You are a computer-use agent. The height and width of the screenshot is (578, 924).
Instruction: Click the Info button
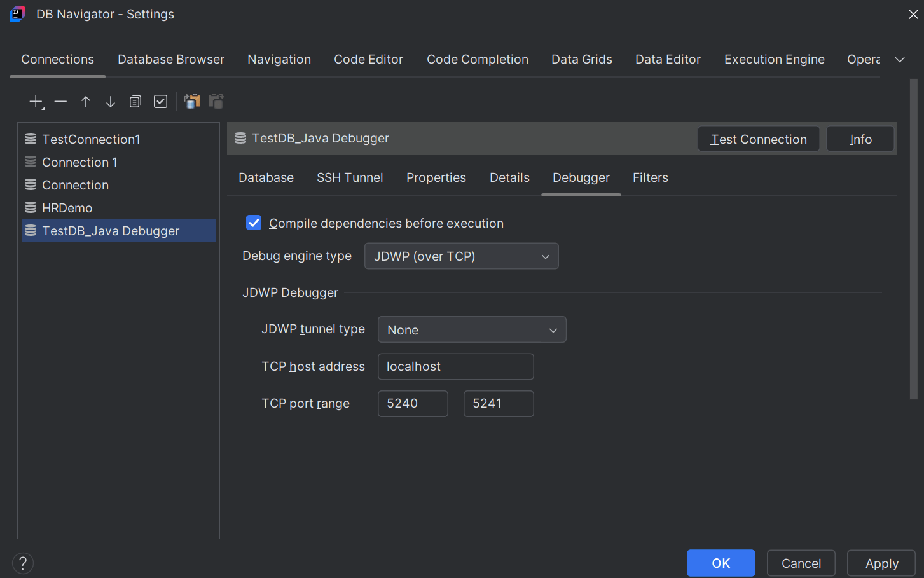pos(860,139)
